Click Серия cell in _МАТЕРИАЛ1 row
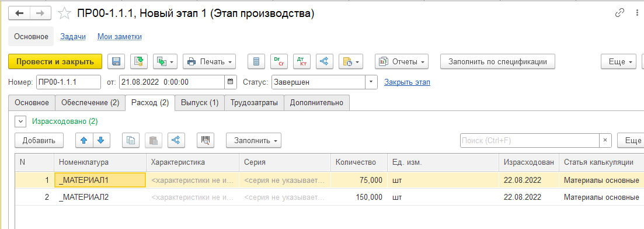Image resolution: width=644 pixels, height=229 pixels. click(285, 180)
